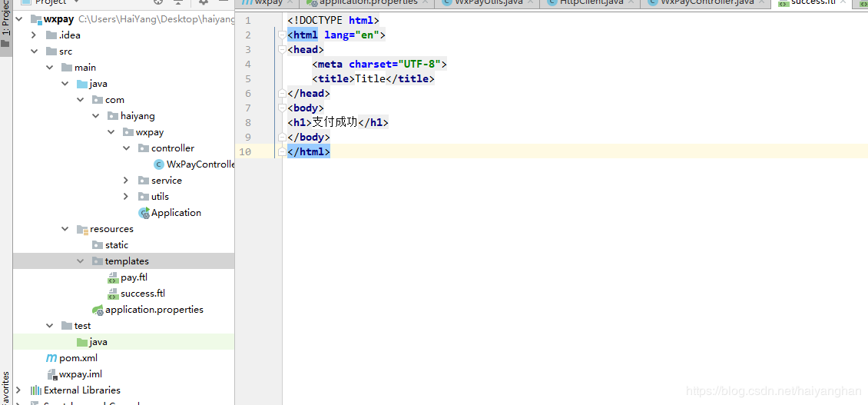The image size is (868, 405).
Task: Collapse the templates folder
Action: pyautogui.click(x=81, y=261)
